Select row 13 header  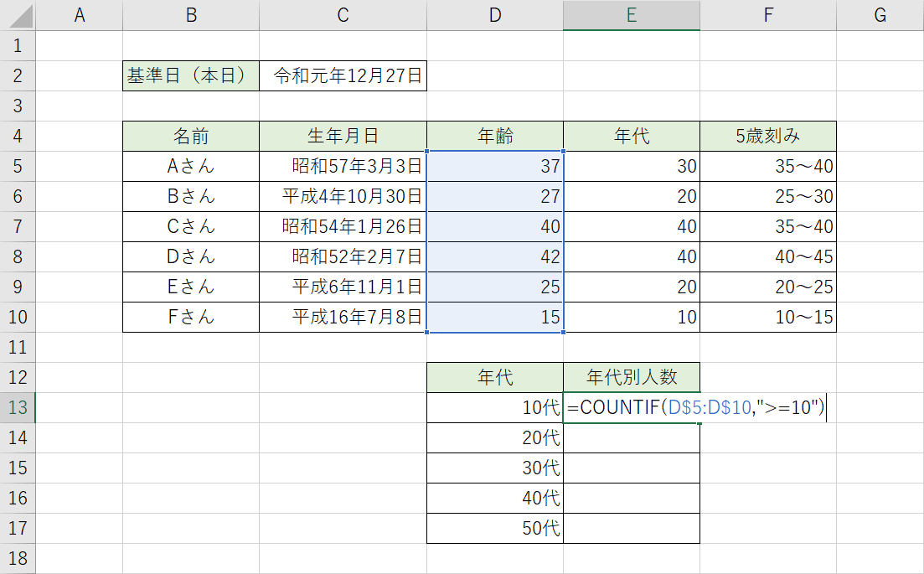click(18, 407)
